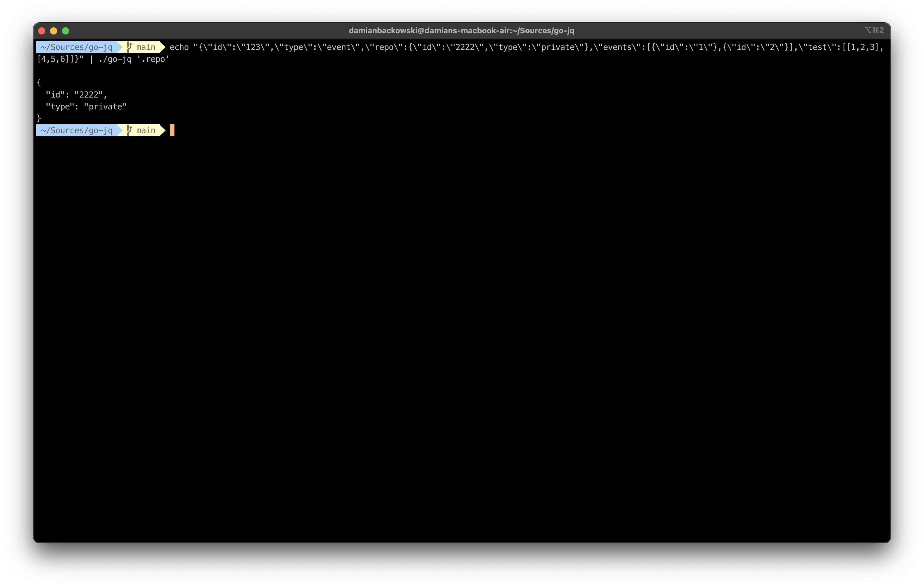Click the word 'echo' in the command
The height and width of the screenshot is (587, 924).
(179, 47)
